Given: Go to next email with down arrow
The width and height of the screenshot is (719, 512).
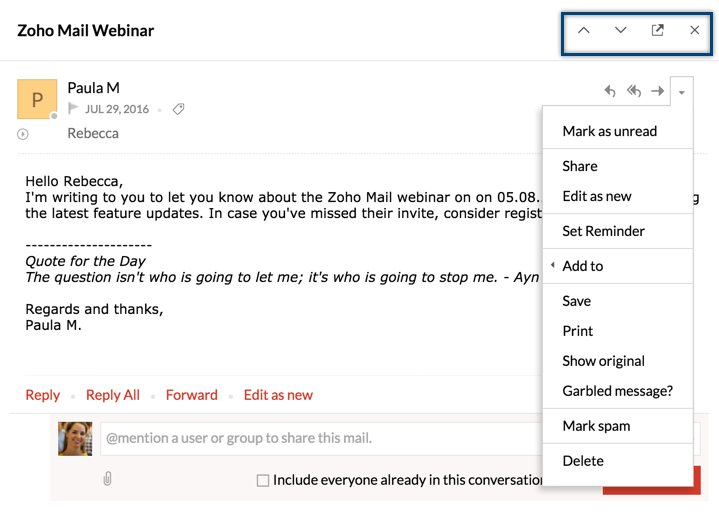Looking at the screenshot, I should coord(621,31).
